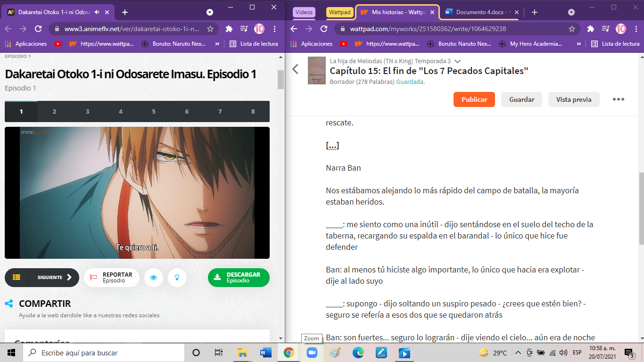The image size is (644, 362).
Task: Expand hidden bookmarks chevron in the AnimeFLV window
Action: 217,44
